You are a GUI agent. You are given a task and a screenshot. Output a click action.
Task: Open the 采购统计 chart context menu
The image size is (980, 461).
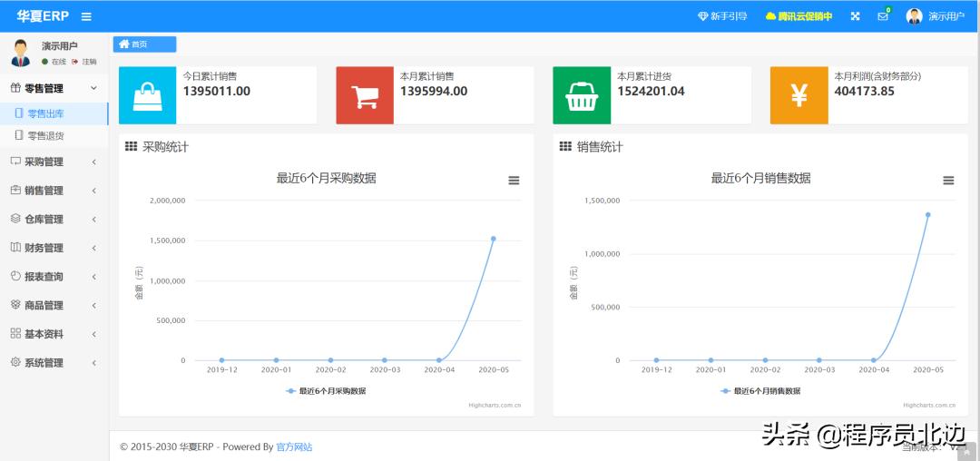pyautogui.click(x=514, y=181)
